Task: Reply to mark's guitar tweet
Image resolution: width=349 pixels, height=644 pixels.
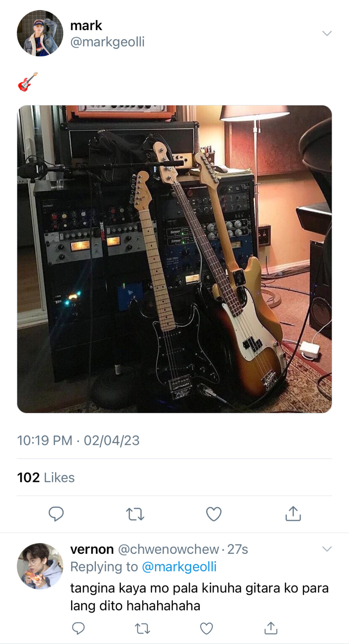Action: [x=56, y=514]
